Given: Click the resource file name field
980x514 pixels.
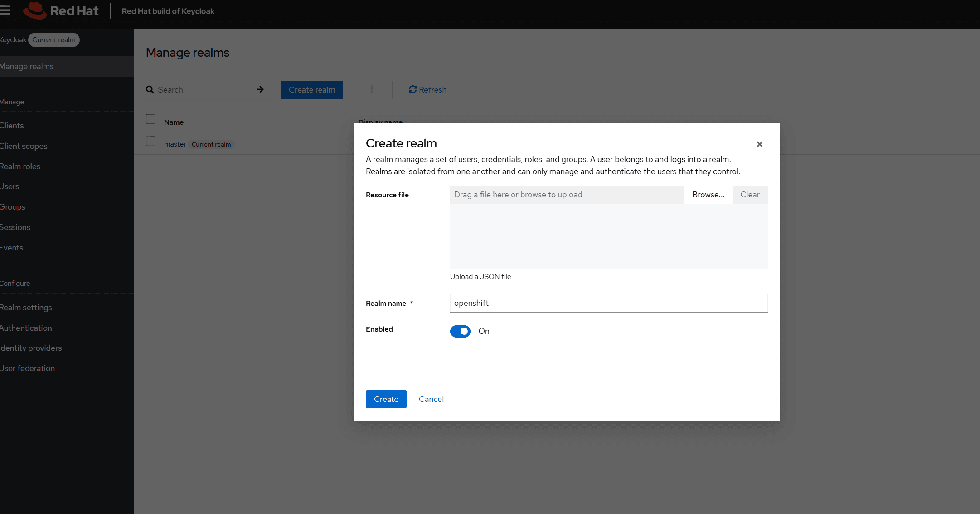Looking at the screenshot, I should click(567, 195).
